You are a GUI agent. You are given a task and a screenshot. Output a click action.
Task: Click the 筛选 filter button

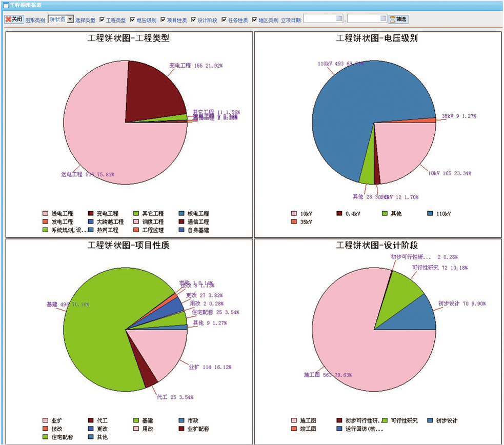tap(398, 19)
